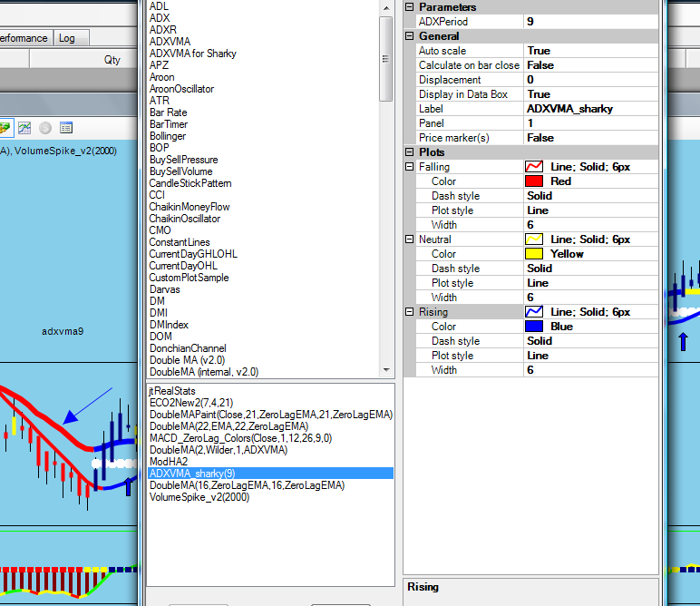700x606 pixels.
Task: Change Neutral Plot style value
Action: pyautogui.click(x=590, y=283)
